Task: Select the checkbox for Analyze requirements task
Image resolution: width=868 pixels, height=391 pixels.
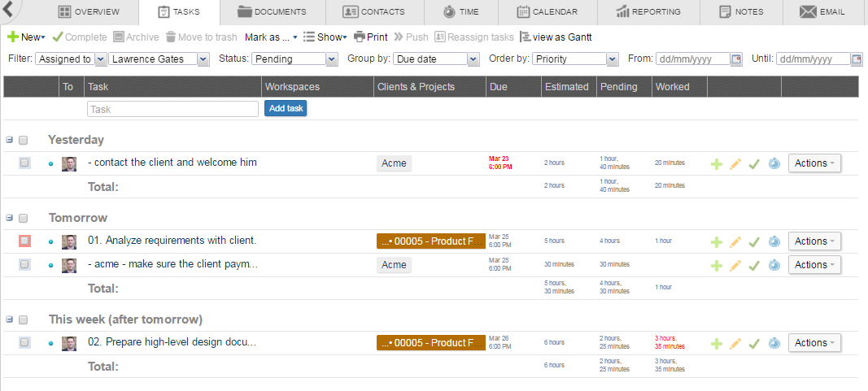Action: [24, 241]
